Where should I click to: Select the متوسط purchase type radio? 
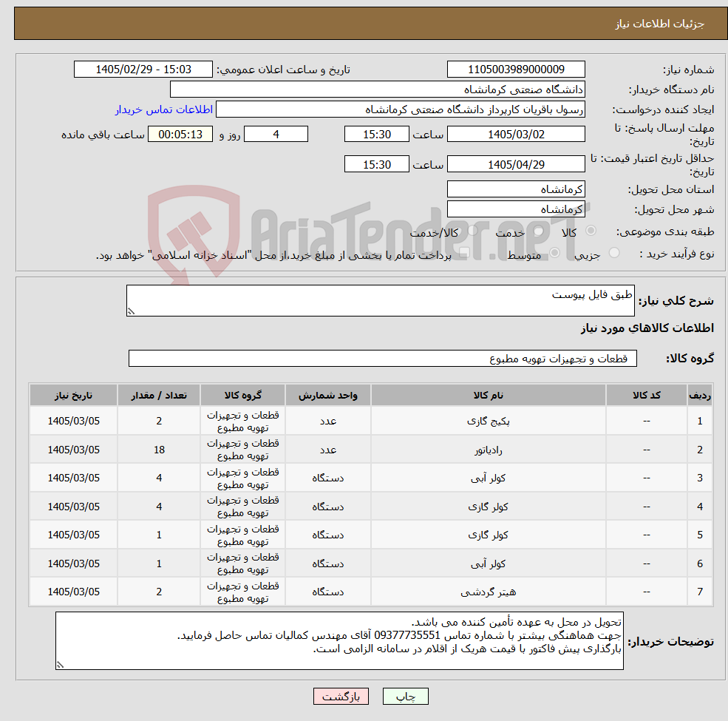click(x=555, y=253)
